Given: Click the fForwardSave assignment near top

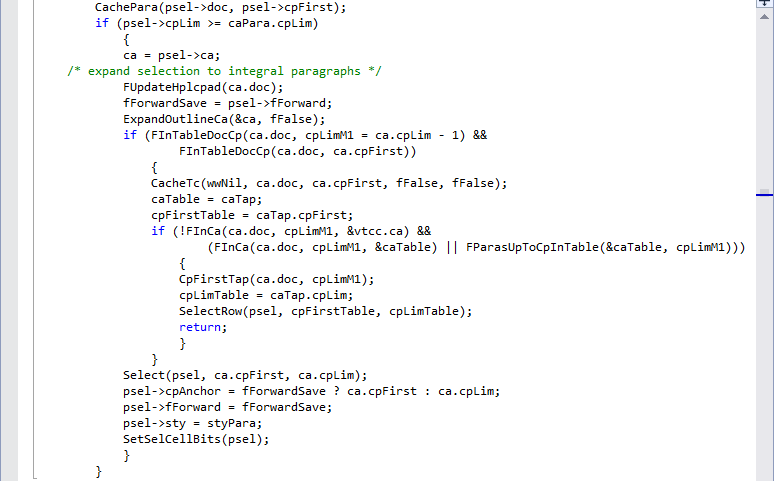Looking at the screenshot, I should coord(228,103).
